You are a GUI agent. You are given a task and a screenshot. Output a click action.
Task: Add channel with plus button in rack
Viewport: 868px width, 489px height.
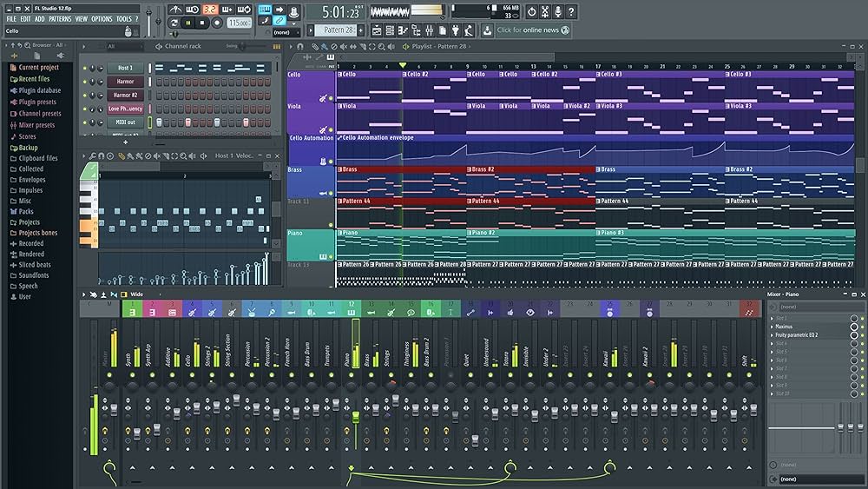click(x=125, y=142)
